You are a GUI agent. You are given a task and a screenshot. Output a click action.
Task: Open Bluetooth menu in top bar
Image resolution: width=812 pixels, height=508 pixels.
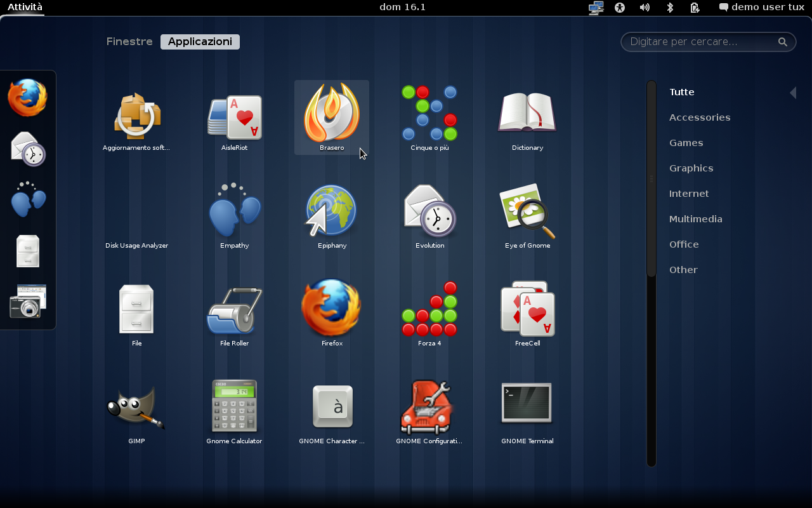click(x=669, y=7)
